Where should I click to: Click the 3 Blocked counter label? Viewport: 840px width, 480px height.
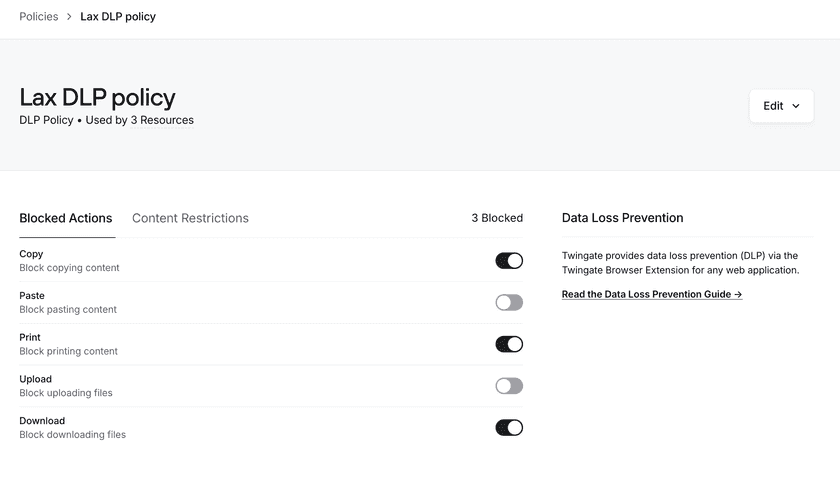tap(497, 218)
